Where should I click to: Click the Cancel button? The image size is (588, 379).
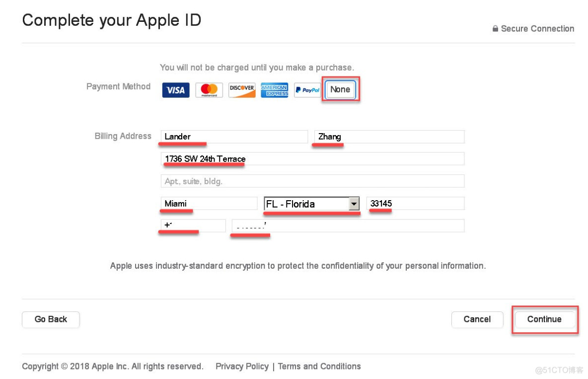point(477,319)
